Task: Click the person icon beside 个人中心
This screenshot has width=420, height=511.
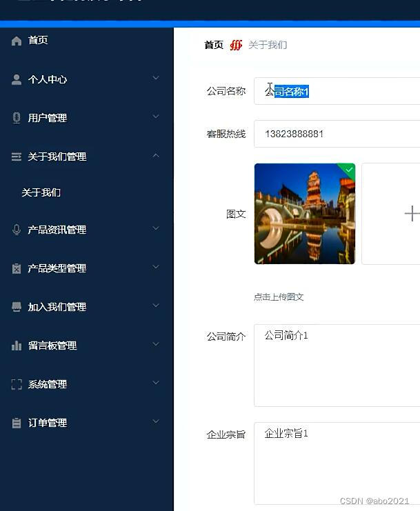Action: point(17,79)
